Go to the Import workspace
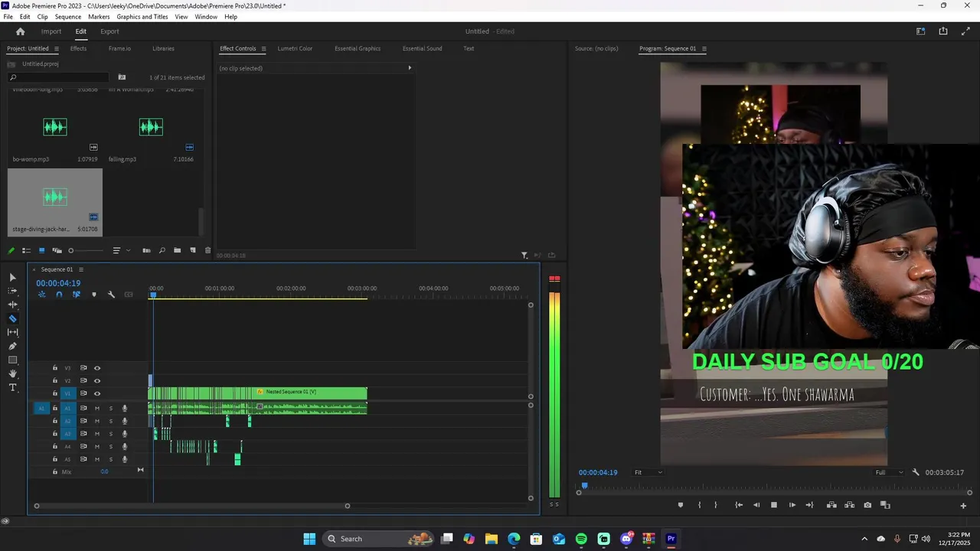980x551 pixels. pyautogui.click(x=51, y=31)
